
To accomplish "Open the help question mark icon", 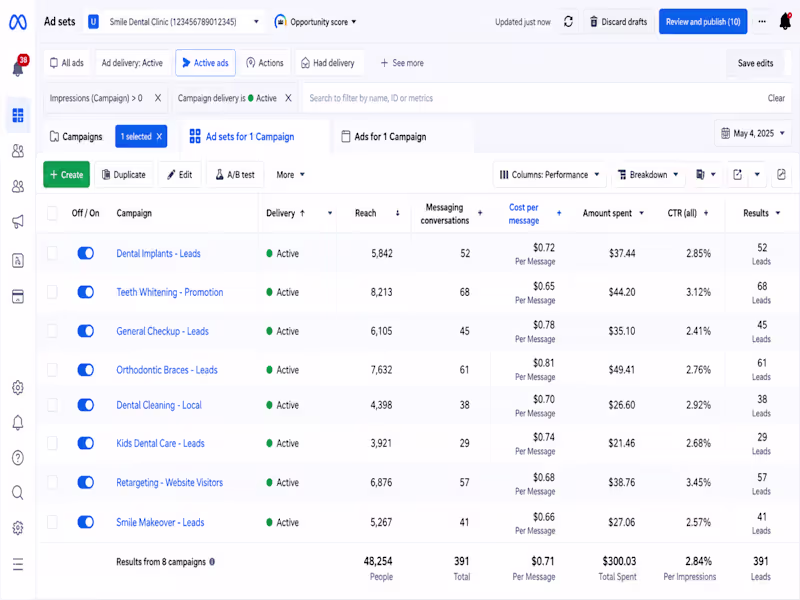I will click(18, 458).
